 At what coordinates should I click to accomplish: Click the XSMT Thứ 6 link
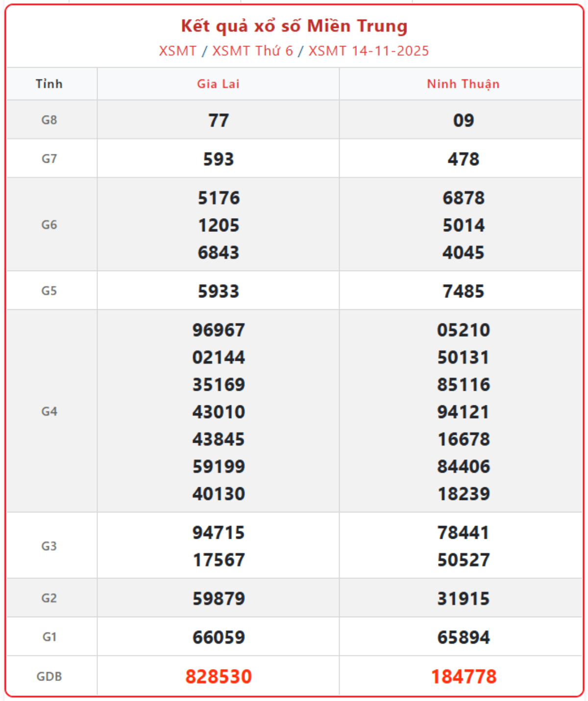click(x=252, y=51)
